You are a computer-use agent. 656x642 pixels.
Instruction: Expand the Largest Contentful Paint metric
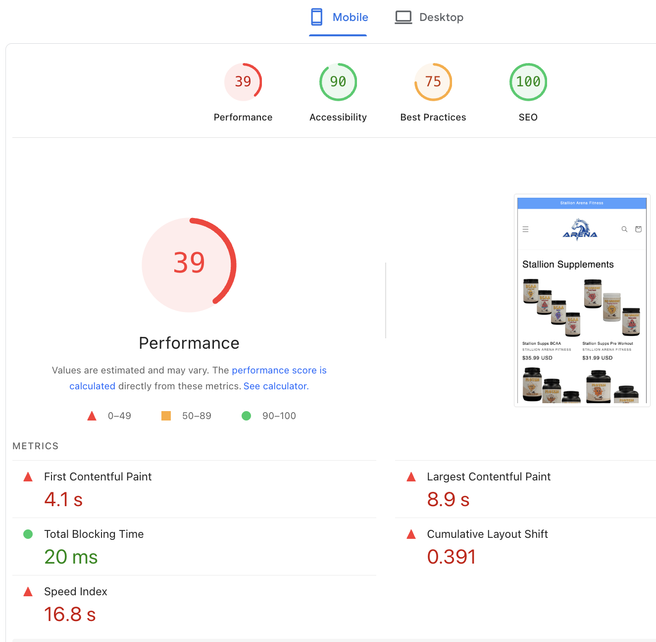point(488,477)
